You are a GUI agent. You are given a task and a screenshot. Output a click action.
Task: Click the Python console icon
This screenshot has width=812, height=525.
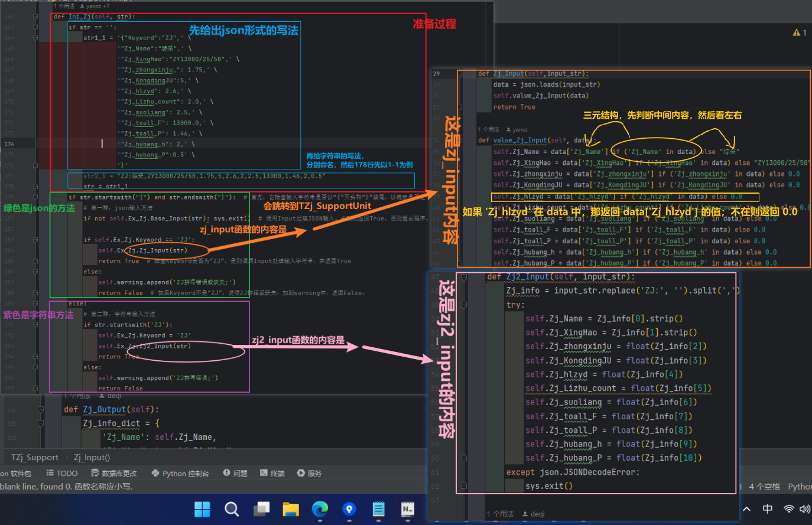tap(155, 473)
